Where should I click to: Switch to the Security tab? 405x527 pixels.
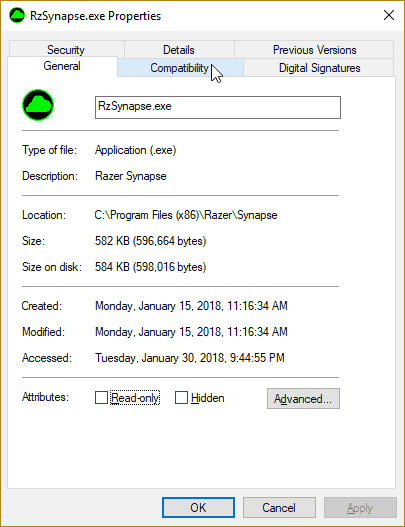tap(67, 49)
